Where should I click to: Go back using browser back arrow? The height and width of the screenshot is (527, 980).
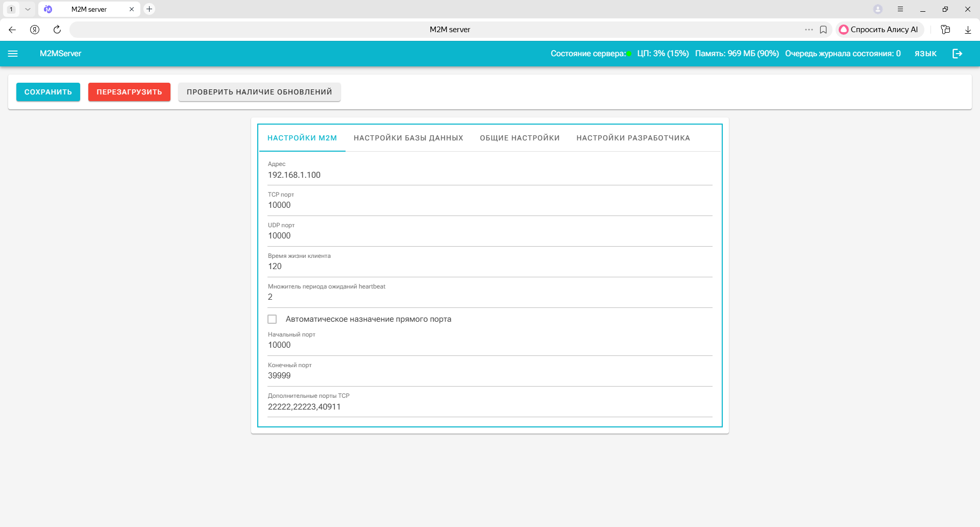click(x=12, y=30)
